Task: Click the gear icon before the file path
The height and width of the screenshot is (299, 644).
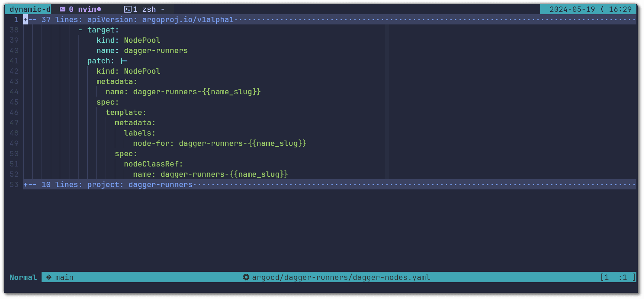Action: 246,277
